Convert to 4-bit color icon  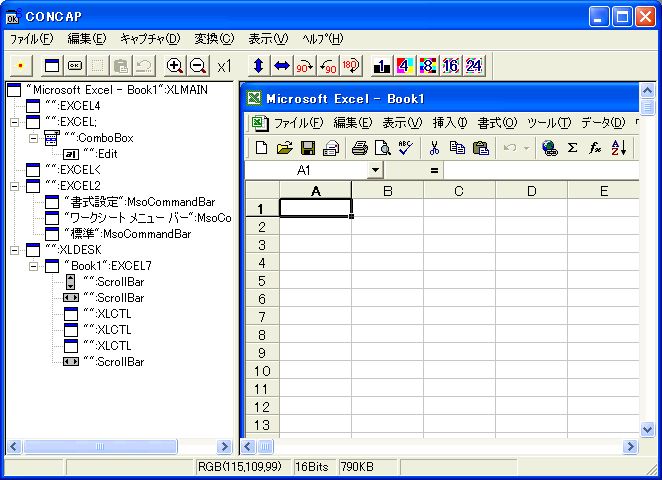click(404, 66)
